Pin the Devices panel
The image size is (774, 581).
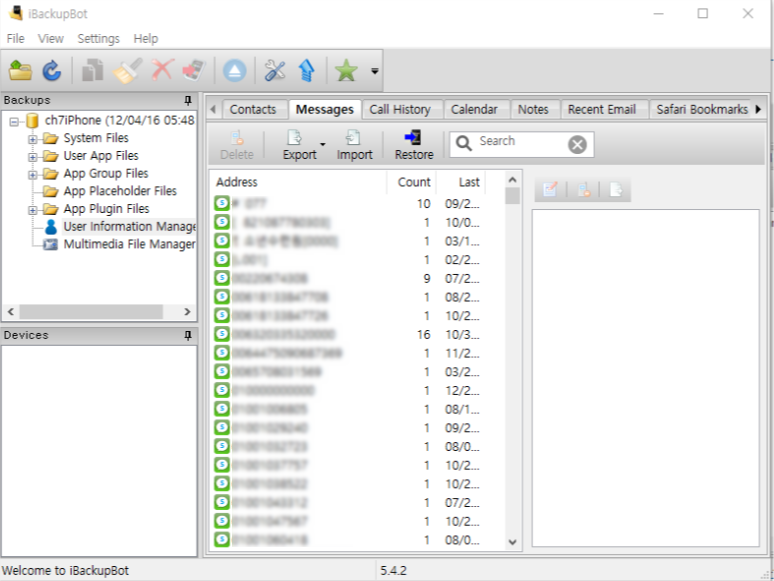coord(188,335)
